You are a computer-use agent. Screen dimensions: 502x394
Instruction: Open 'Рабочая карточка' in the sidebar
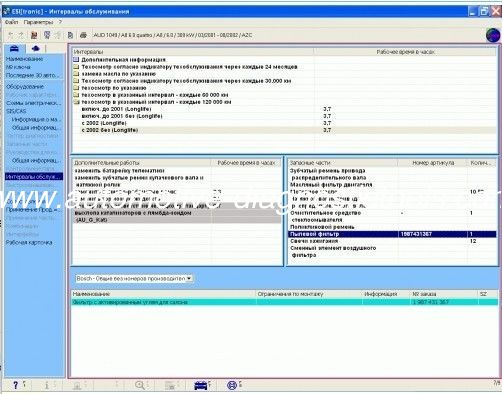coord(29,243)
